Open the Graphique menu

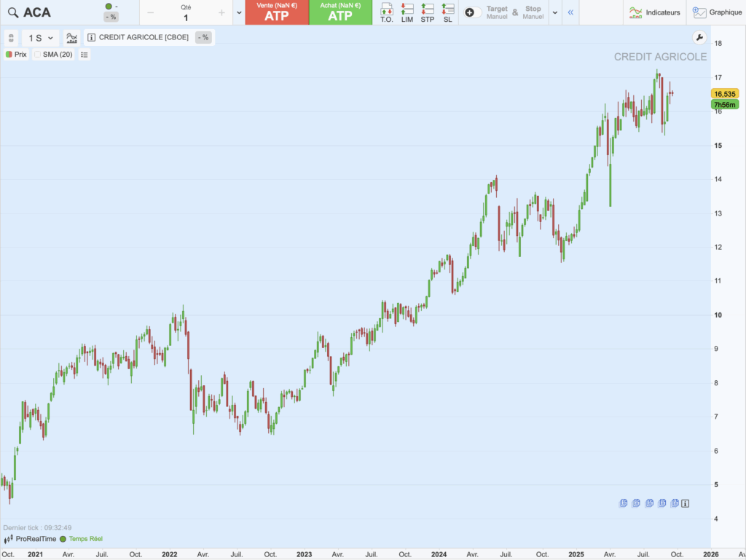point(718,12)
